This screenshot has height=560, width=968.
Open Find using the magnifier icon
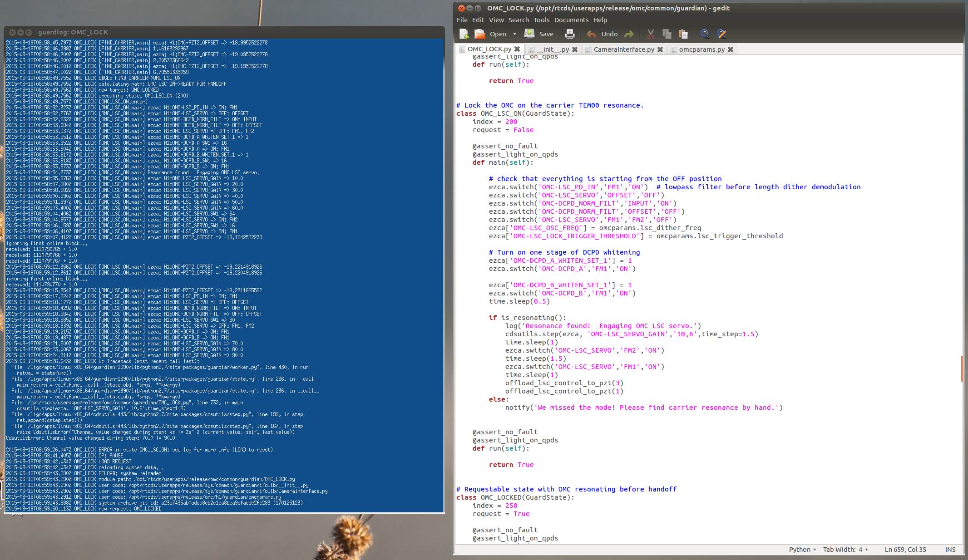pos(705,34)
